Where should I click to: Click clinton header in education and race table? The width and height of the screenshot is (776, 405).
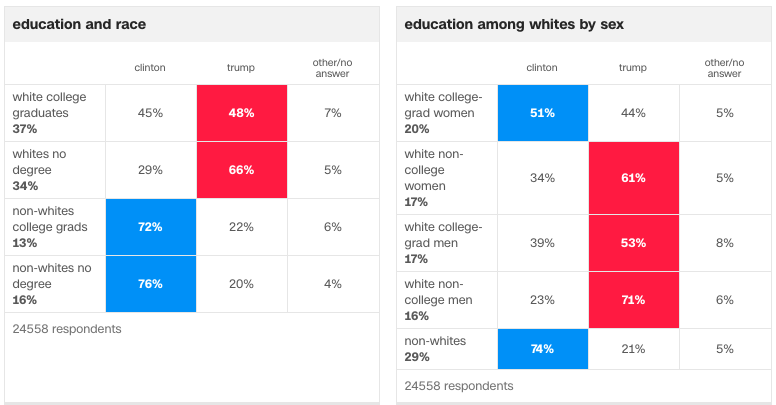point(150,68)
